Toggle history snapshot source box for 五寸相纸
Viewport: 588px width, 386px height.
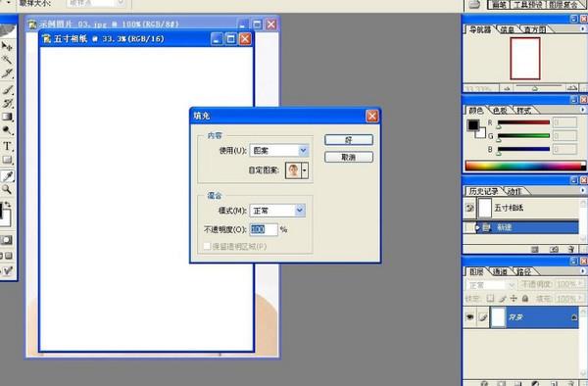(469, 208)
